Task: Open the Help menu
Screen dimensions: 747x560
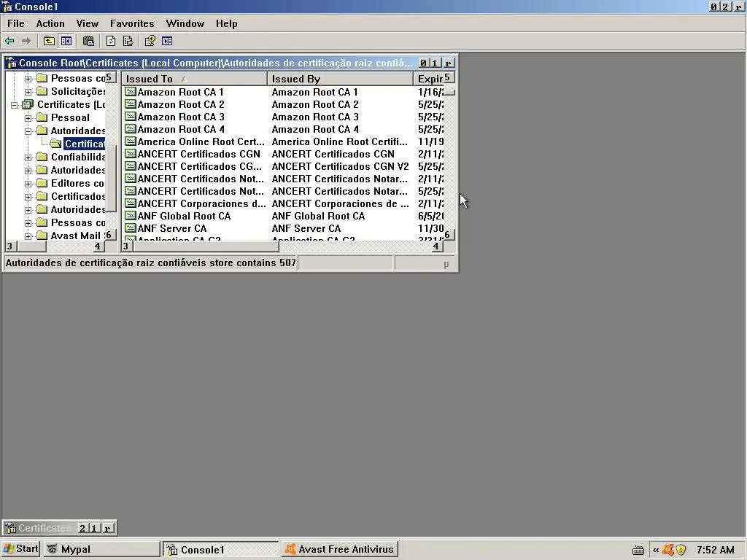Action: [226, 23]
